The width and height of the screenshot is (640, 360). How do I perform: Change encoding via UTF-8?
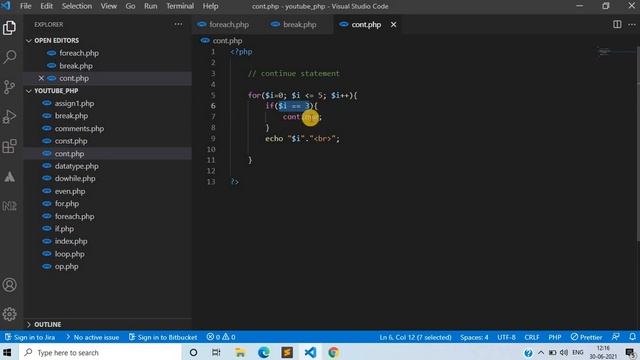tap(506, 337)
